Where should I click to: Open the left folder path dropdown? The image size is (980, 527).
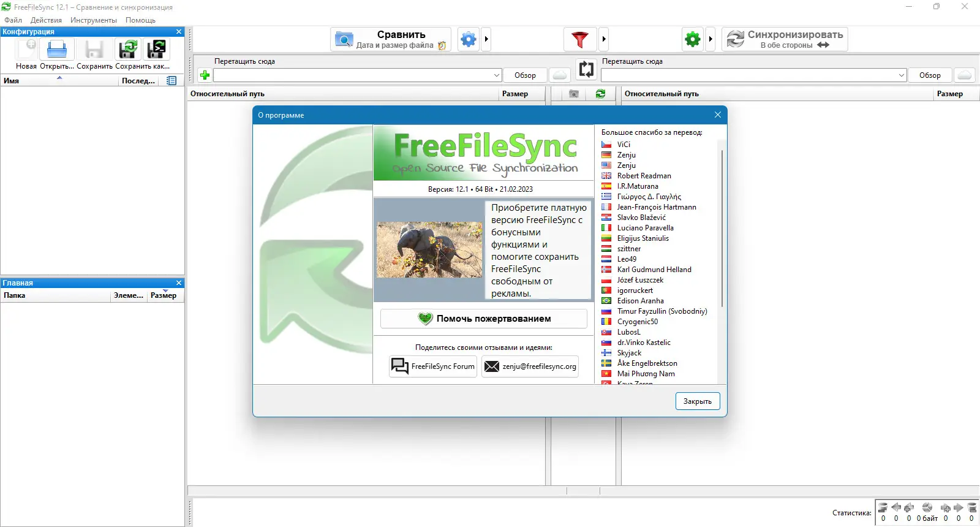tap(497, 75)
